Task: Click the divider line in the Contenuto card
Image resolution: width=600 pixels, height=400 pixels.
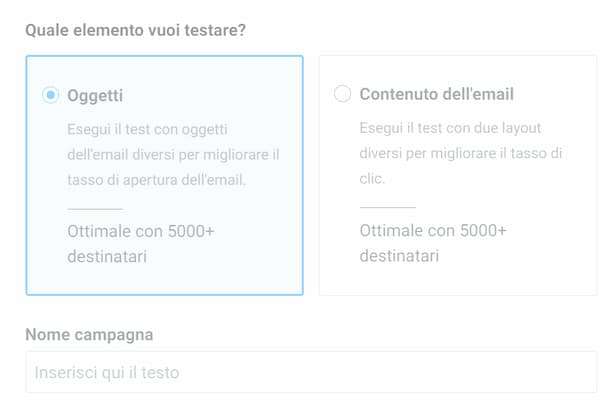Action: point(387,207)
